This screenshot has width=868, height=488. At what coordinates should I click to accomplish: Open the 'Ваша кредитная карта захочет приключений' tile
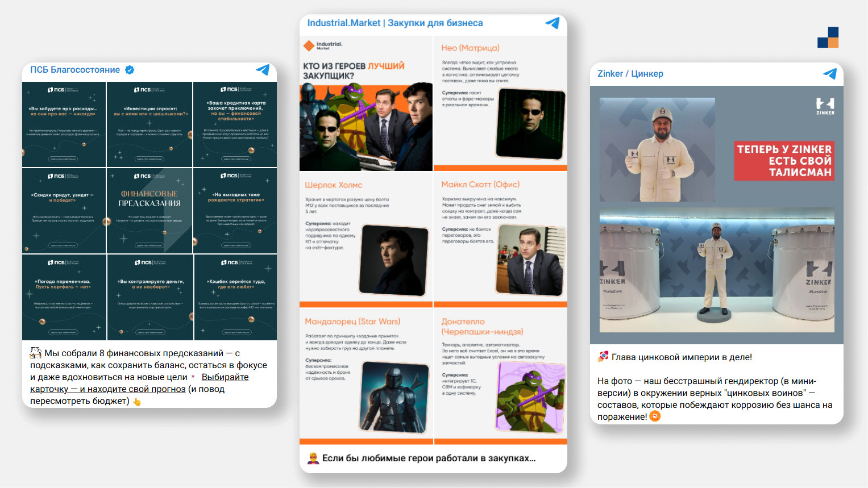[235, 124]
